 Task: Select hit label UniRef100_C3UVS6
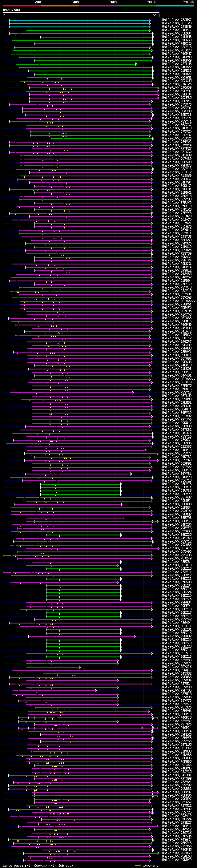coord(177,491)
